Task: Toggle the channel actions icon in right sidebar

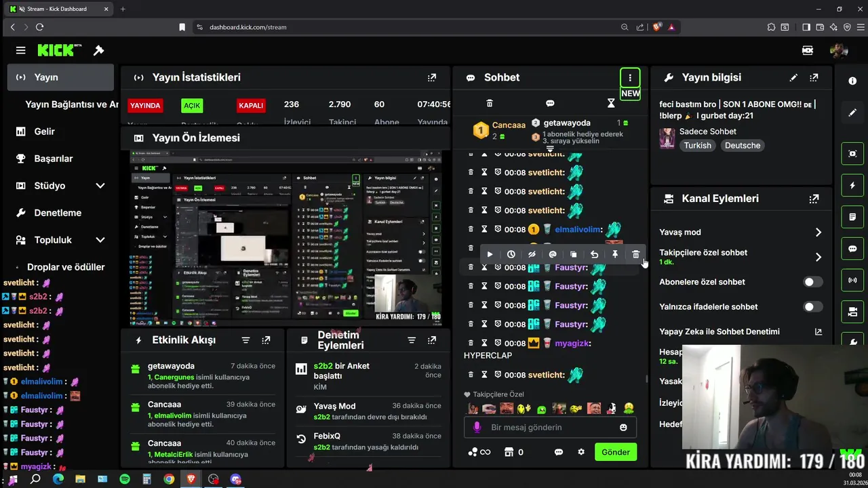Action: coord(852,312)
